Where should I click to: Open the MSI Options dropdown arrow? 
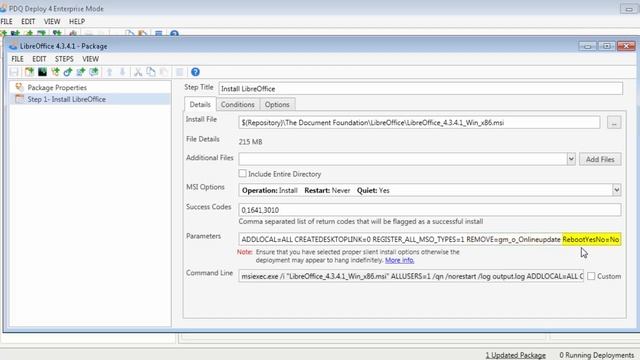tap(616, 190)
